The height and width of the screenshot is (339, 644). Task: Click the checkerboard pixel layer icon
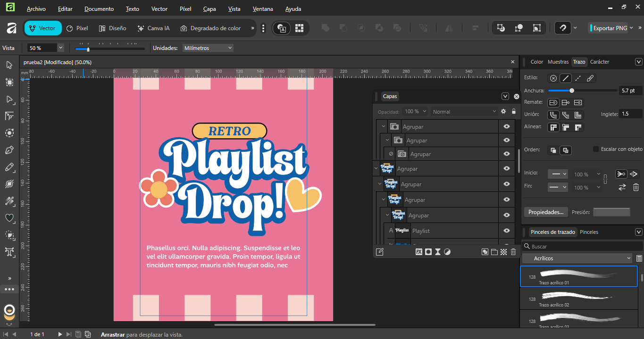click(504, 252)
